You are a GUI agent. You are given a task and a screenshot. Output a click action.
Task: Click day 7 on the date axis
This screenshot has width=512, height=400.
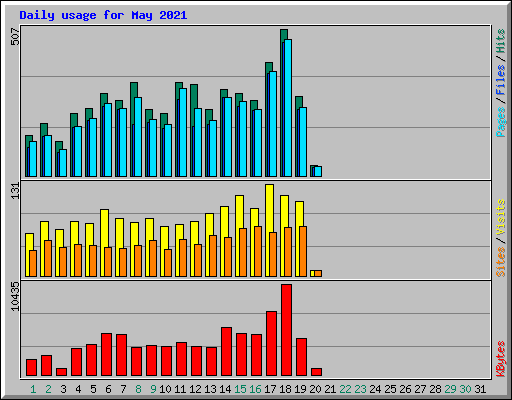[x=123, y=389]
